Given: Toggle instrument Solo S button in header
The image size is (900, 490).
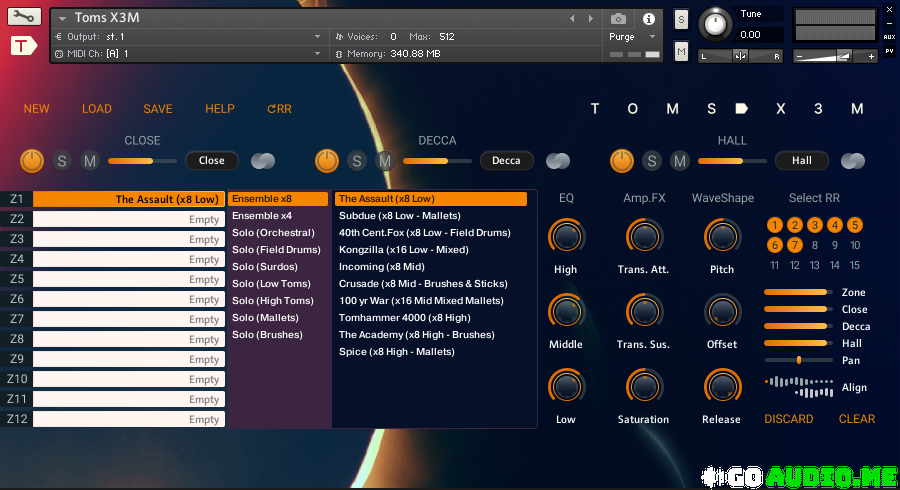Looking at the screenshot, I should (681, 20).
